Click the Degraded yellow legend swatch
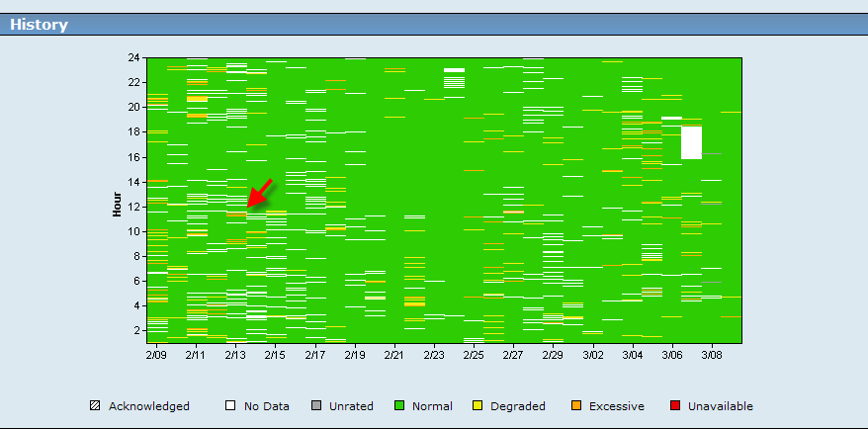This screenshot has width=868, height=429. point(477,405)
